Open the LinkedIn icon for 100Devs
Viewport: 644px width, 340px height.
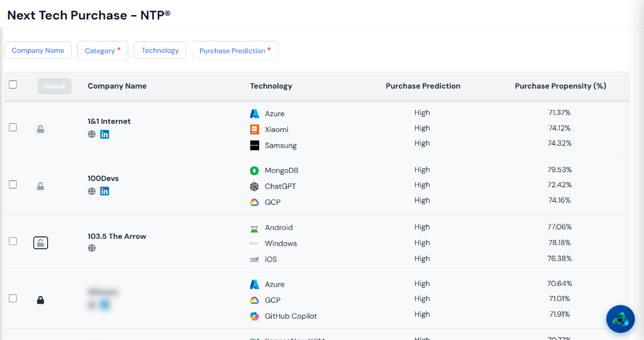click(105, 191)
